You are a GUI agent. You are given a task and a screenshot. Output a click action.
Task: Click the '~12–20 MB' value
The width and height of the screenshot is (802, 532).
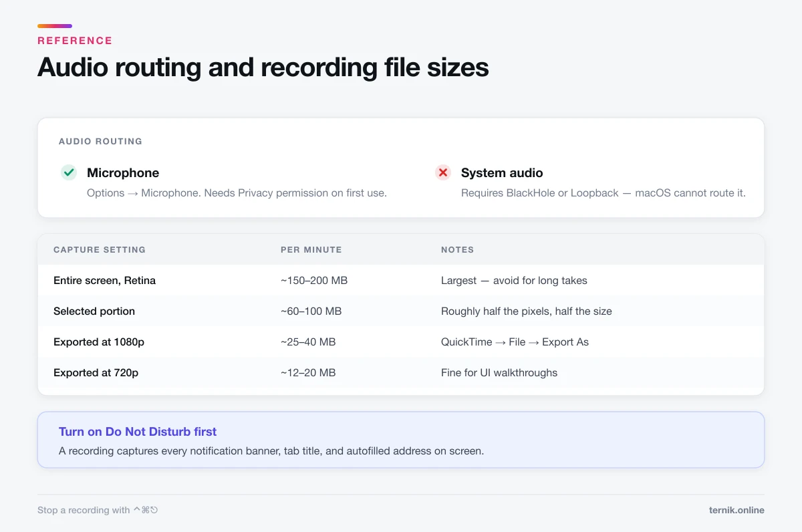[308, 373]
